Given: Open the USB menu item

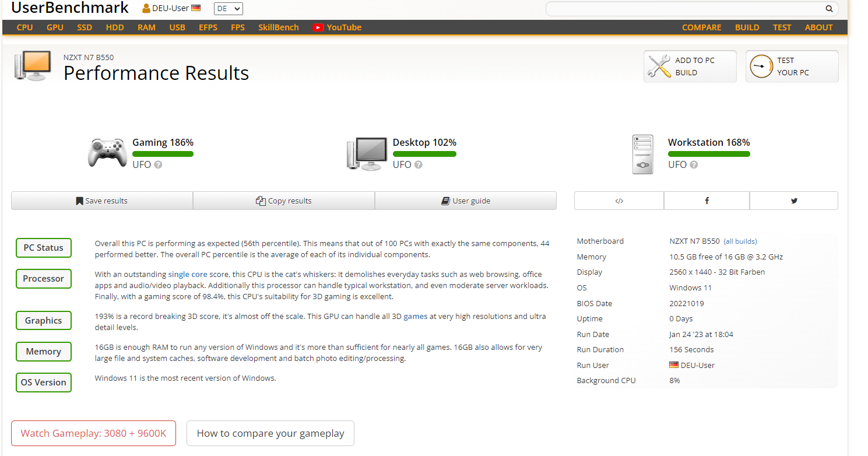Looking at the screenshot, I should point(177,27).
